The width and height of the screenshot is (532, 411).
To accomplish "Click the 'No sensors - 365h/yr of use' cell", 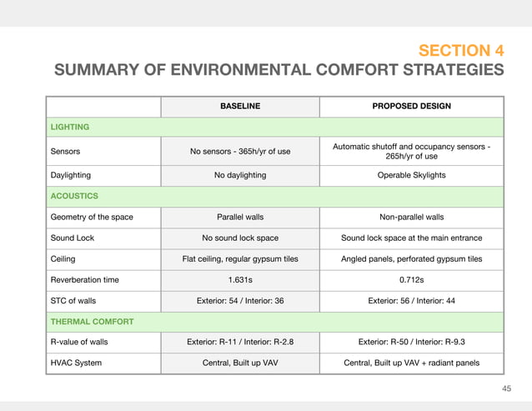I will (x=240, y=151).
